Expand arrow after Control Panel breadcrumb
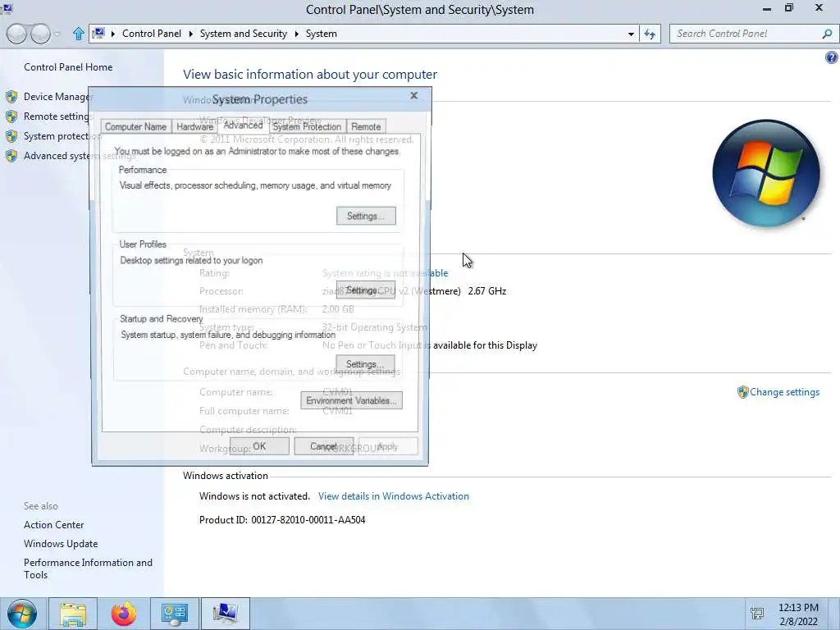840x630 pixels. (x=190, y=34)
